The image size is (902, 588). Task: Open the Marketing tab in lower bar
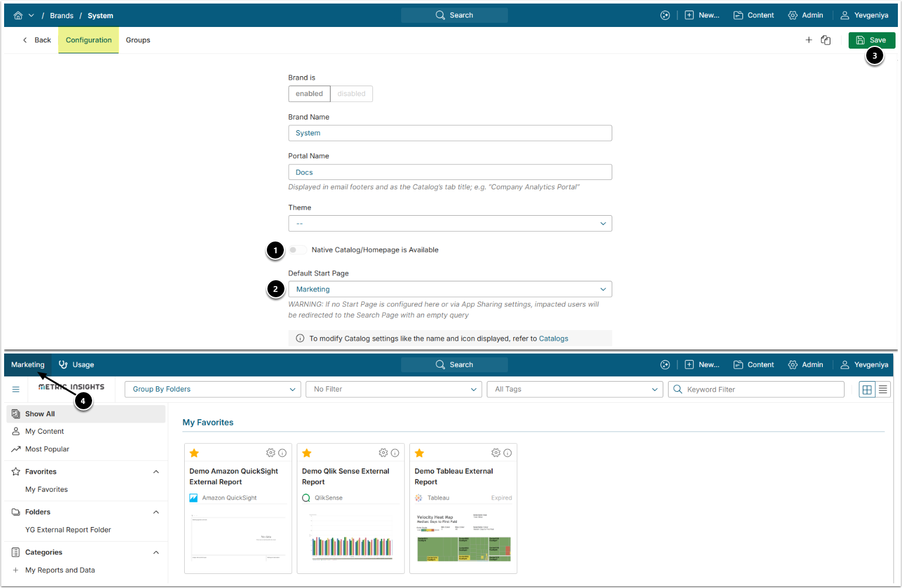[28, 365]
